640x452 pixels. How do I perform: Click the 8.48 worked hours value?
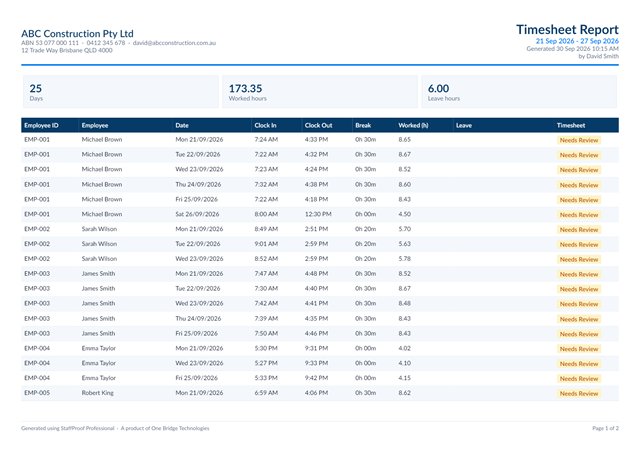coord(404,303)
